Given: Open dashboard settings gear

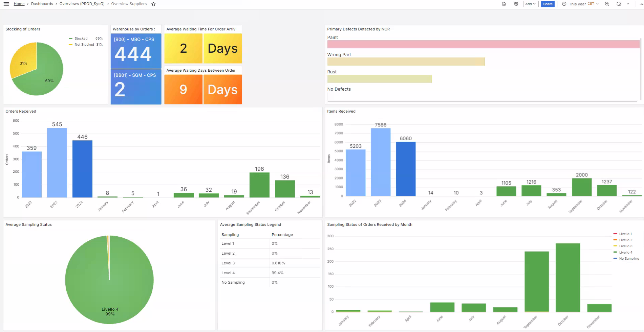Looking at the screenshot, I should [516, 4].
